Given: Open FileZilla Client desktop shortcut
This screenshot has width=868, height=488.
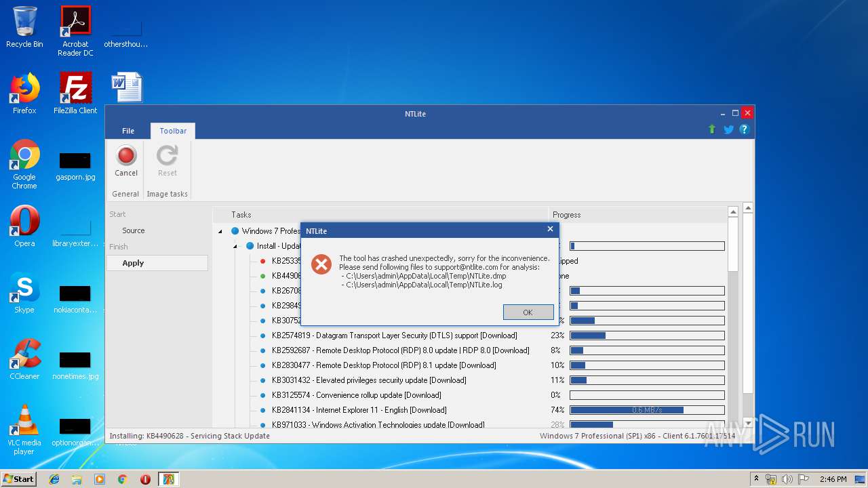Looking at the screenshot, I should [x=75, y=94].
